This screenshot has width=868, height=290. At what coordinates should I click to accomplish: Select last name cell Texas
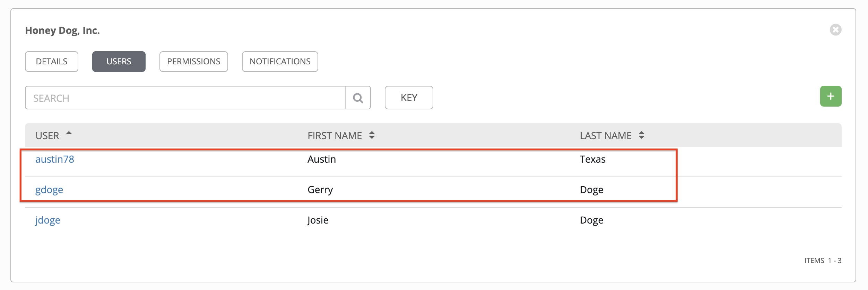point(593,159)
